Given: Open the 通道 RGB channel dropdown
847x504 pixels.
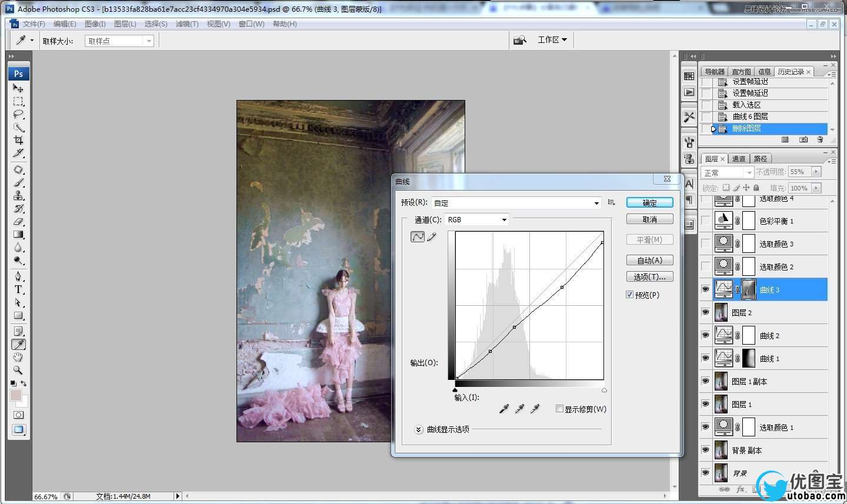Looking at the screenshot, I should (476, 219).
